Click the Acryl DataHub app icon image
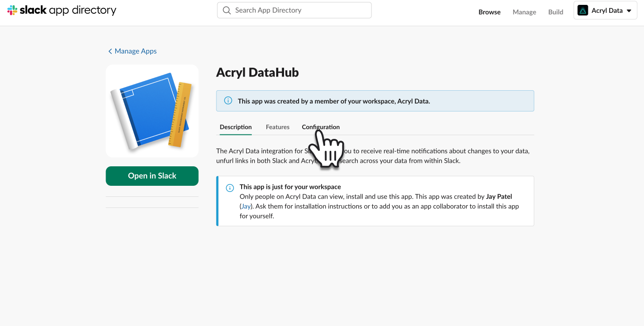The height and width of the screenshot is (326, 644). [152, 111]
